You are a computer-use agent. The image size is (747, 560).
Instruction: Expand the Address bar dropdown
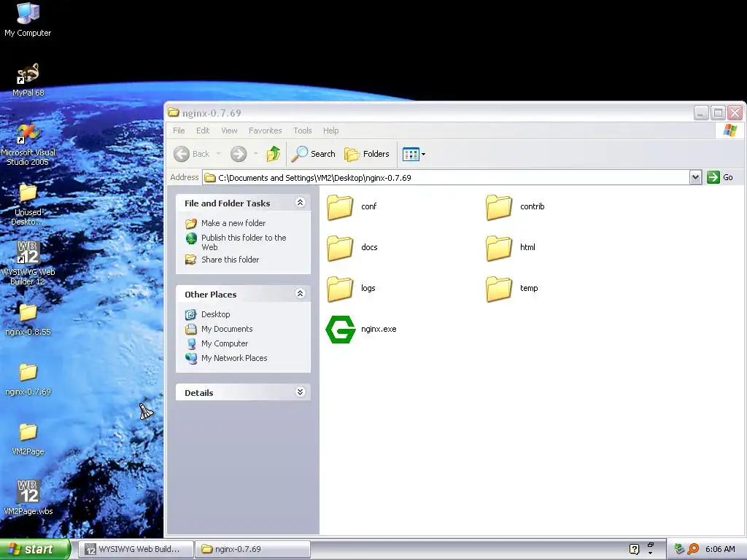pyautogui.click(x=695, y=178)
